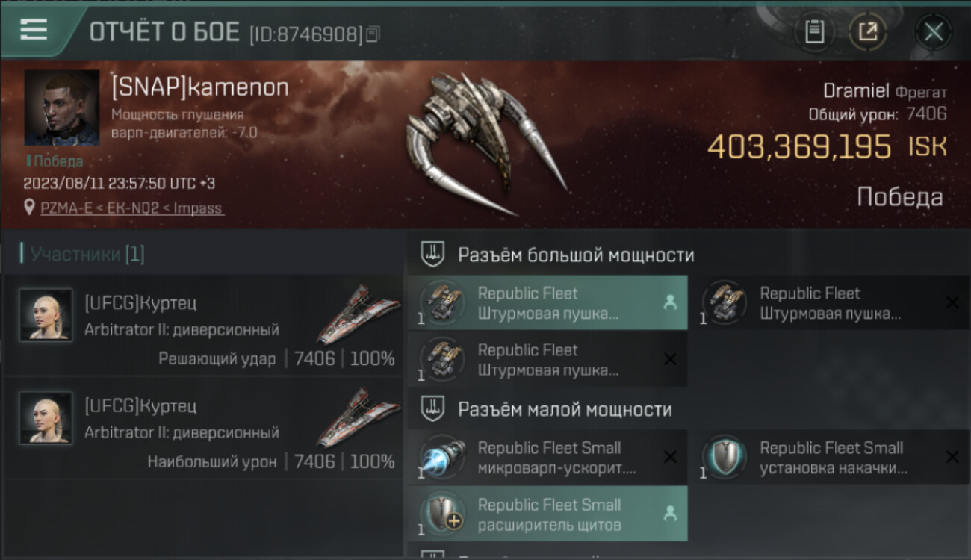This screenshot has width=971, height=560.
Task: Click the clipboard report icon
Action: (x=814, y=31)
